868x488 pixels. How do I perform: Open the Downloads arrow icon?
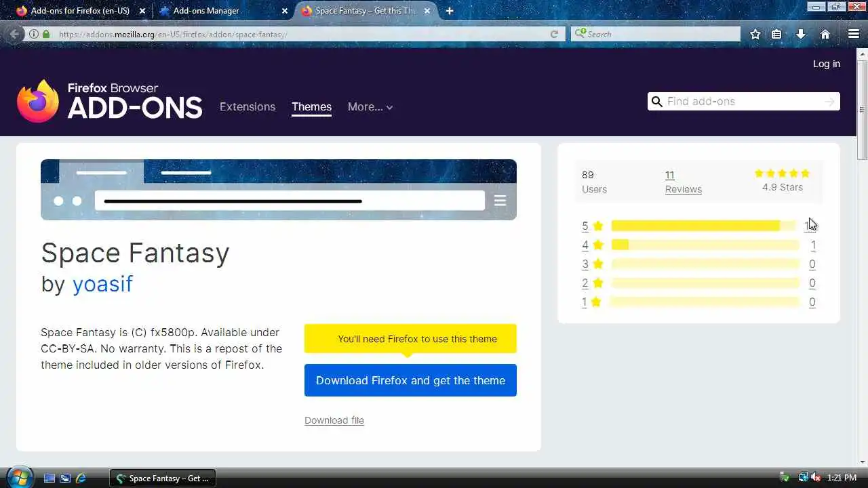tap(801, 34)
